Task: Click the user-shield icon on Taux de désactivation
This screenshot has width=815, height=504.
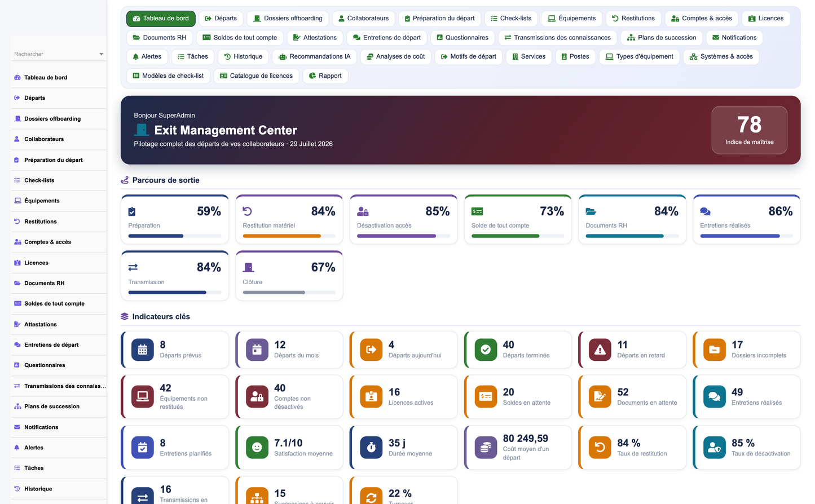Action: pyautogui.click(x=714, y=447)
